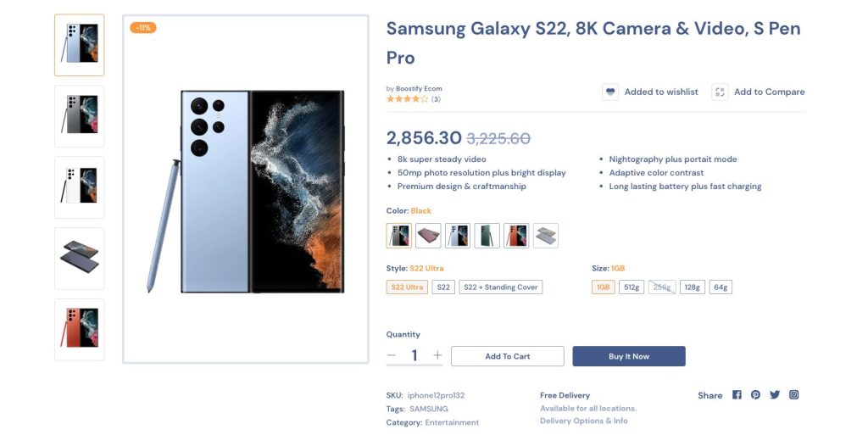Open Delivery Options & Info link
The image size is (868, 446).
584,421
